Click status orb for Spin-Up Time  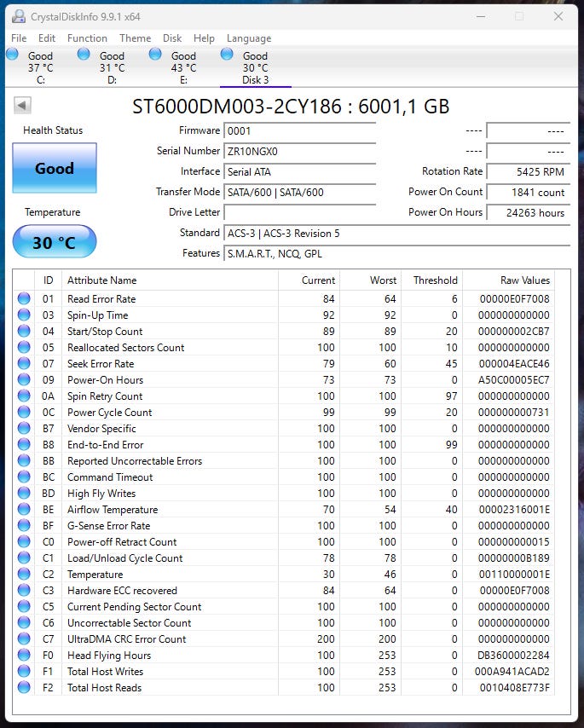[x=24, y=315]
